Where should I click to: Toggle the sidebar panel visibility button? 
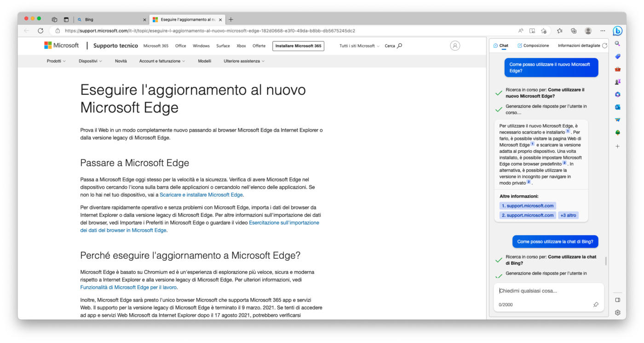(x=617, y=299)
